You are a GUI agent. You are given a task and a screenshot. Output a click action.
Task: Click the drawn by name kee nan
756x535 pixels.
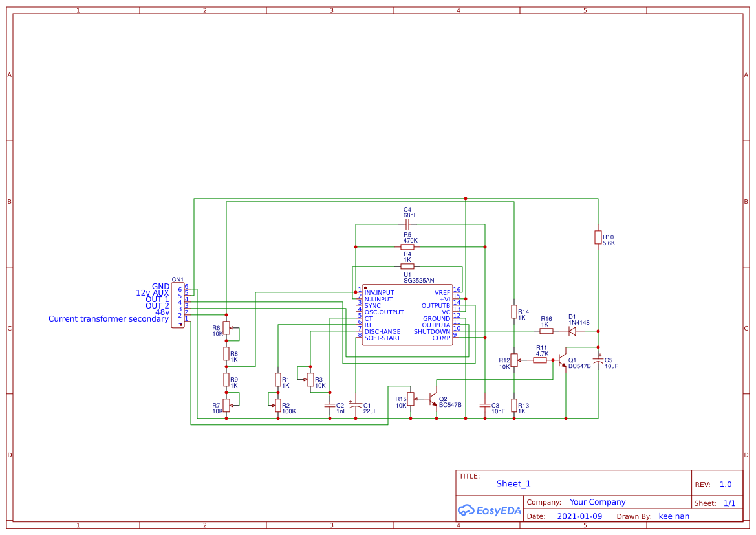point(674,516)
